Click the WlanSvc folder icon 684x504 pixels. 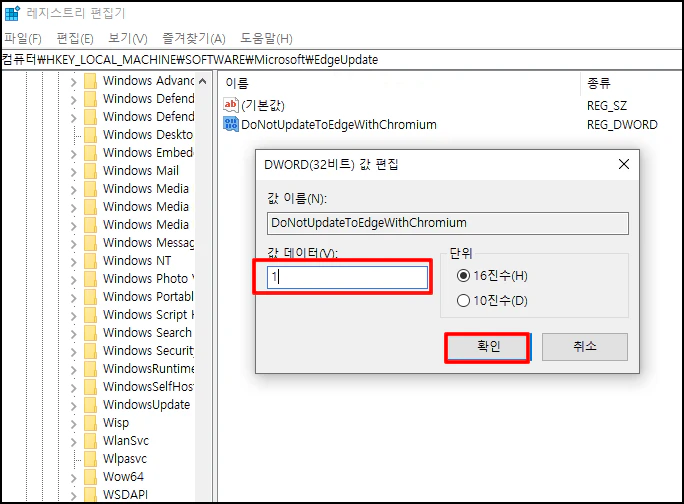pyautogui.click(x=90, y=441)
